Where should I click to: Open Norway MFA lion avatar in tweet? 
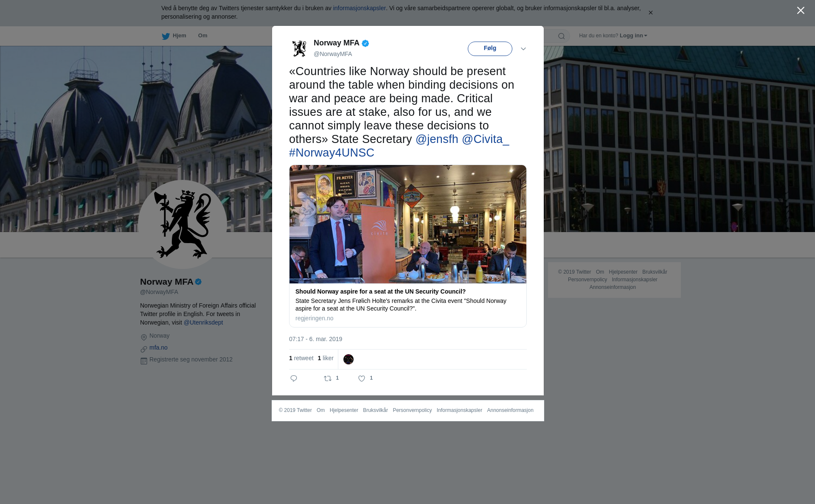click(x=299, y=49)
